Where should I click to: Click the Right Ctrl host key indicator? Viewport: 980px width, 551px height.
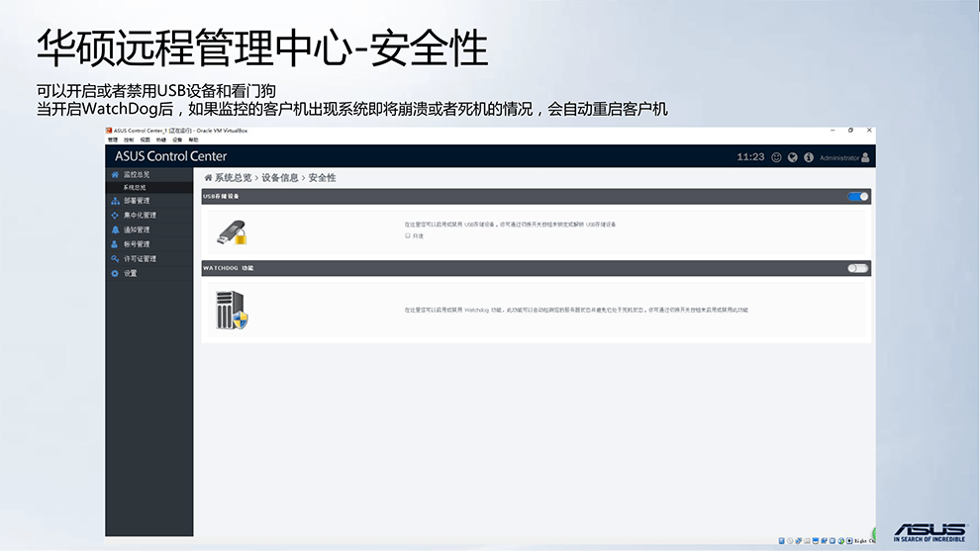(x=864, y=541)
